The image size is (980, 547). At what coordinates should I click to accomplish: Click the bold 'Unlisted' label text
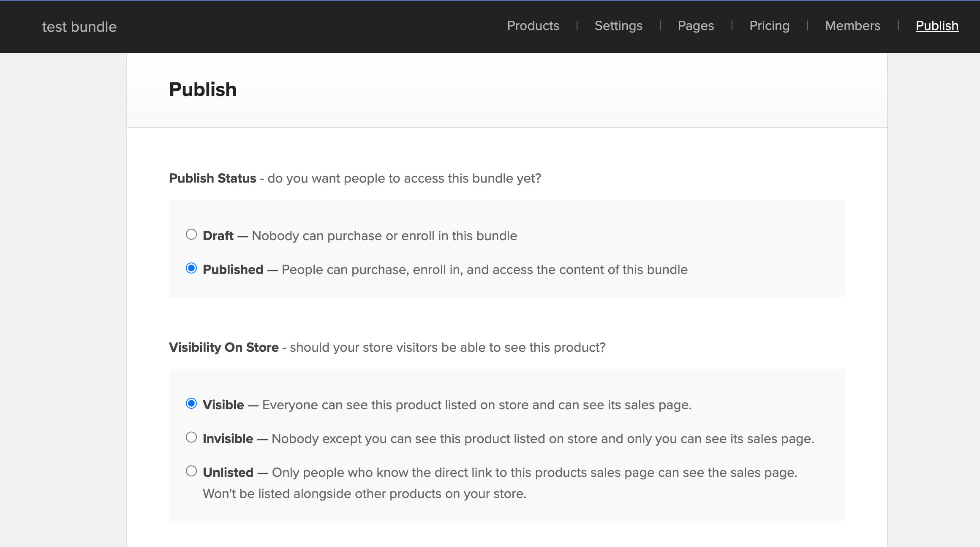[228, 473]
